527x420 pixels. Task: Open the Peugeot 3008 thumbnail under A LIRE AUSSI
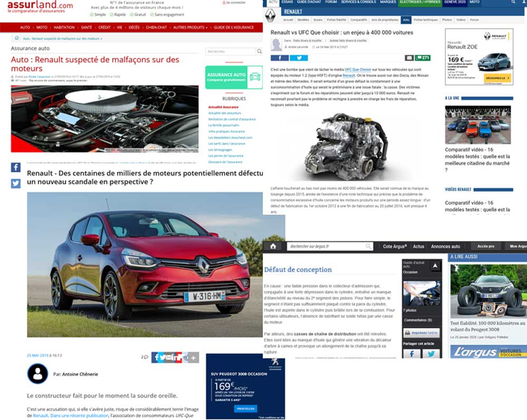(x=489, y=291)
